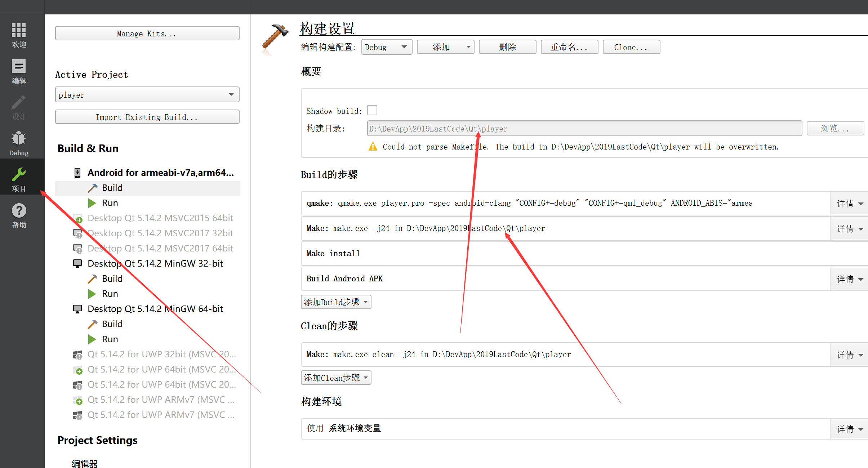Click hammer icon under MinGW 32-bit
868x468 pixels.
[93, 279]
